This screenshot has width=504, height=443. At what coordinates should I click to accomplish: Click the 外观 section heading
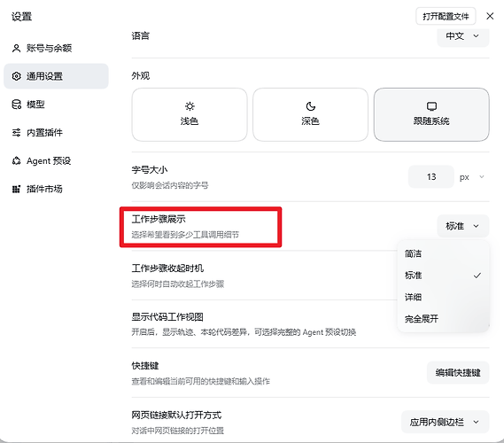click(x=141, y=76)
